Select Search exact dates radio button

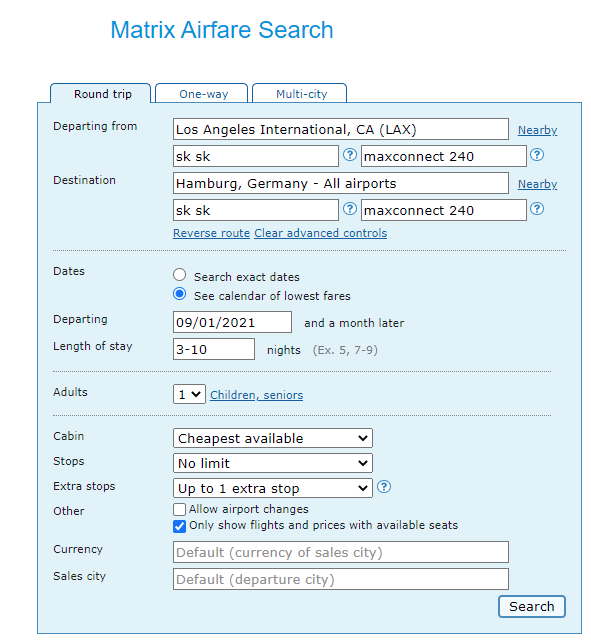click(179, 275)
